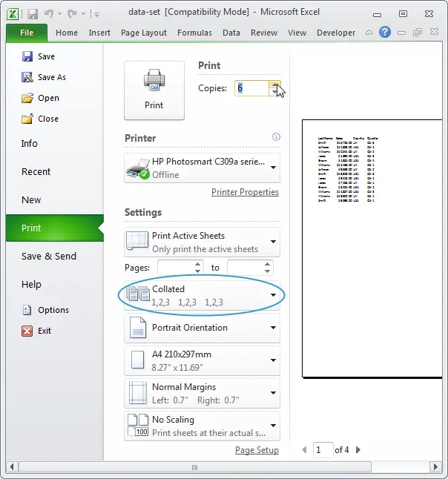Image resolution: width=448 pixels, height=479 pixels.
Task: Close the workbook using ribbon X icon
Action: (434, 32)
